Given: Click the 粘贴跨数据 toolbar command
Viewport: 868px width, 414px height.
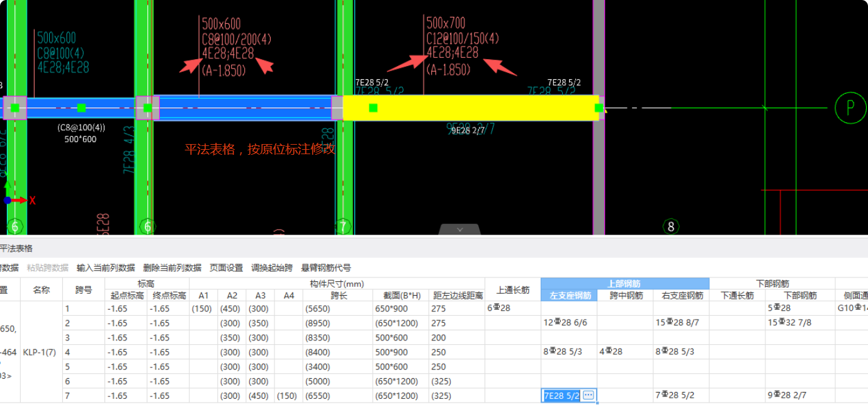Looking at the screenshot, I should (x=47, y=267).
